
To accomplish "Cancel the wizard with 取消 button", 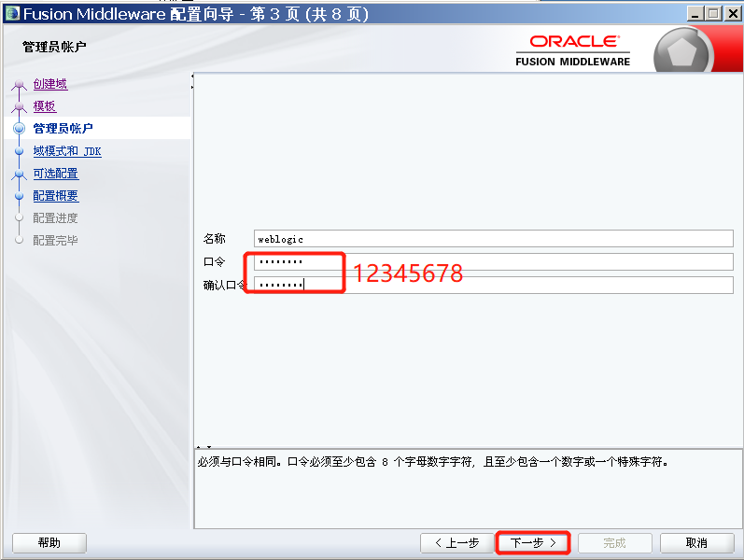I will [x=696, y=543].
